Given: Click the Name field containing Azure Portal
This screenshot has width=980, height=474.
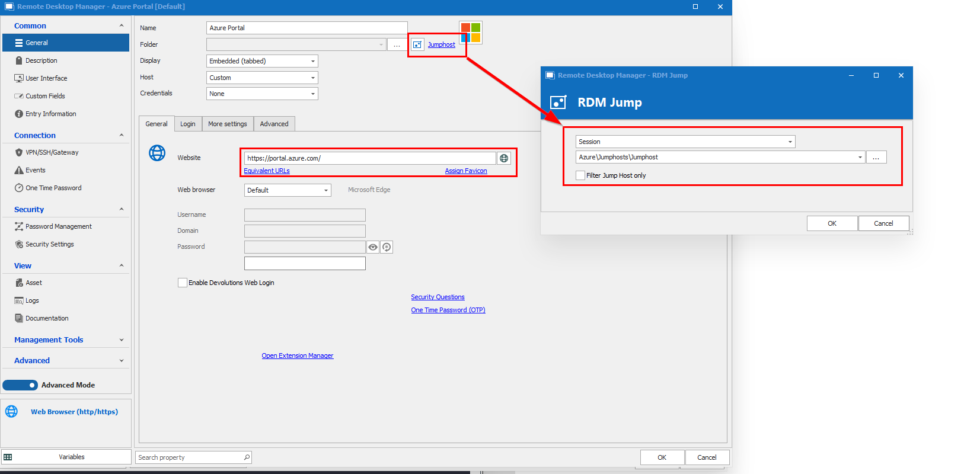Looking at the screenshot, I should pos(307,28).
